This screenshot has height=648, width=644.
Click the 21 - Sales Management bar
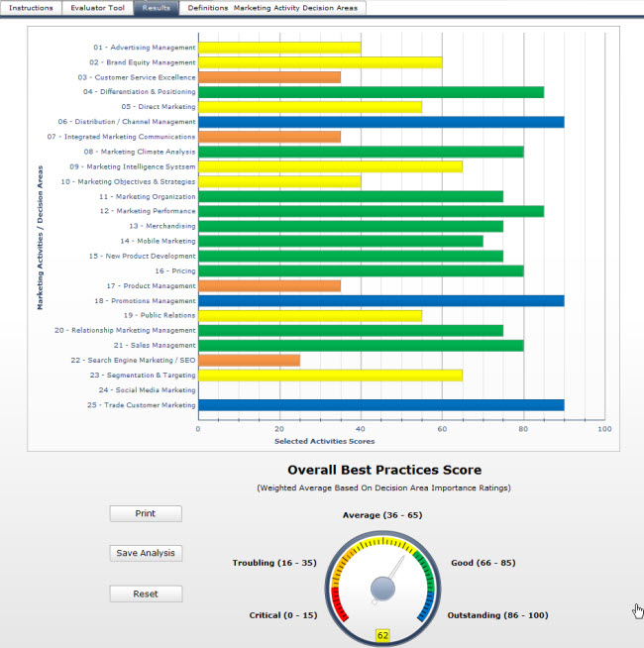pos(361,346)
